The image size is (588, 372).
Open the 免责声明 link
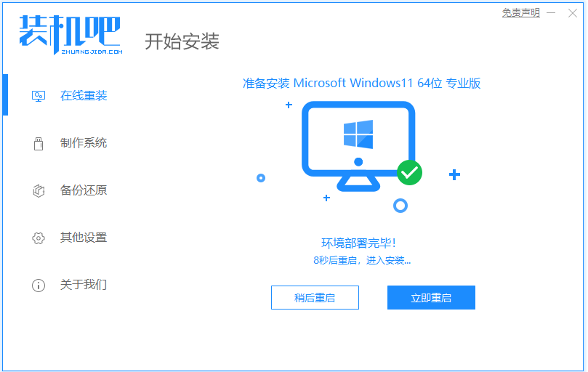[521, 13]
